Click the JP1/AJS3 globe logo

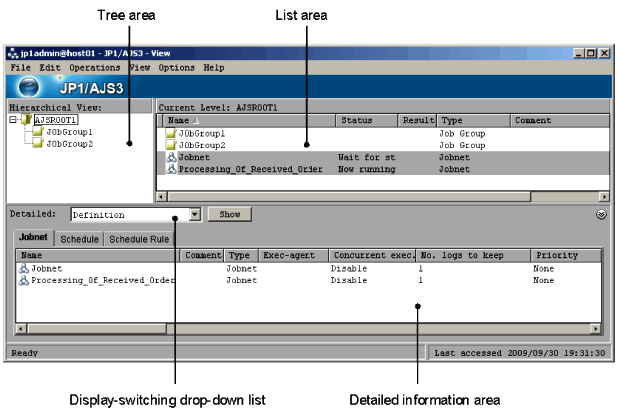coord(28,87)
